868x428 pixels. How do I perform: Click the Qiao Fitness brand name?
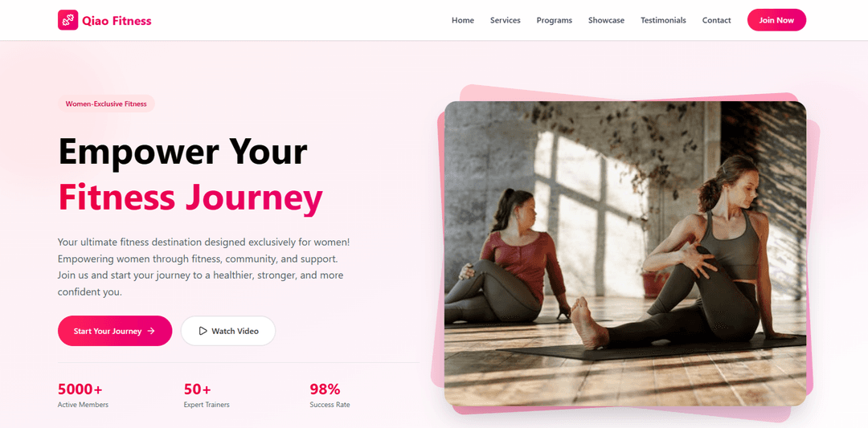[x=117, y=20]
